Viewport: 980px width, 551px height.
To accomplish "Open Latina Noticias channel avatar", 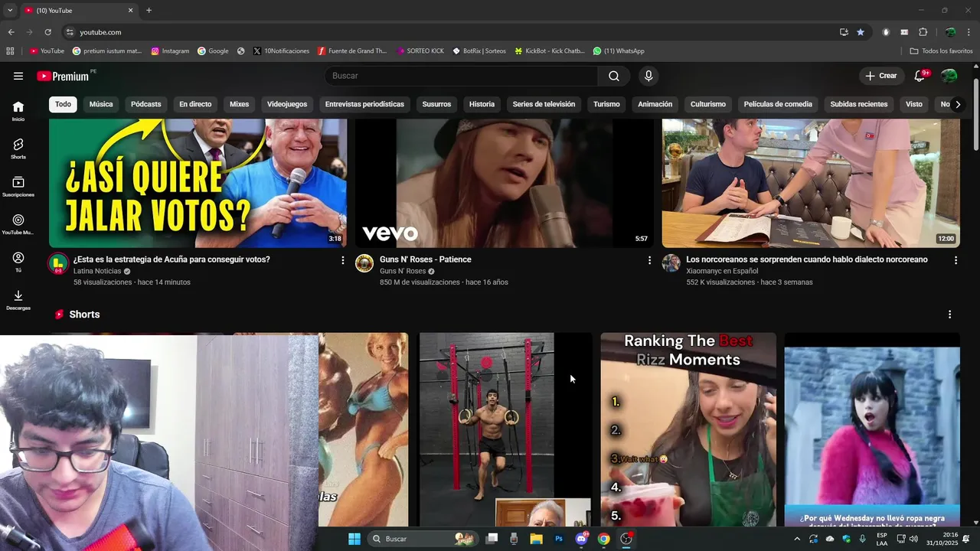I will 58,264.
